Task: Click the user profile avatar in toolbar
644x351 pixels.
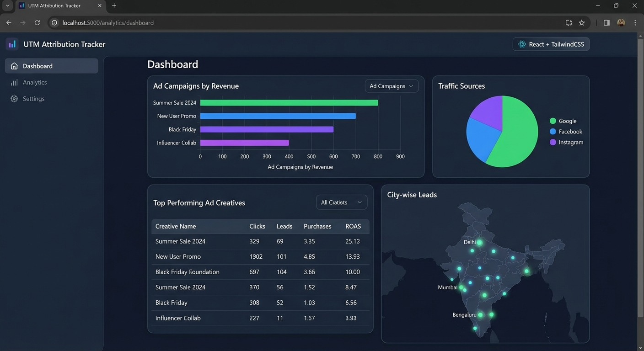Action: (621, 23)
